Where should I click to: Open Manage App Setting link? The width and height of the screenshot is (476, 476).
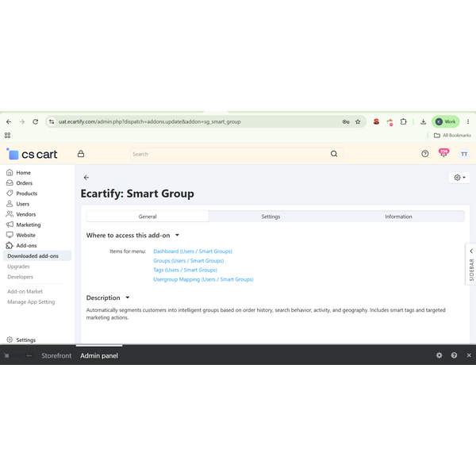tap(31, 301)
